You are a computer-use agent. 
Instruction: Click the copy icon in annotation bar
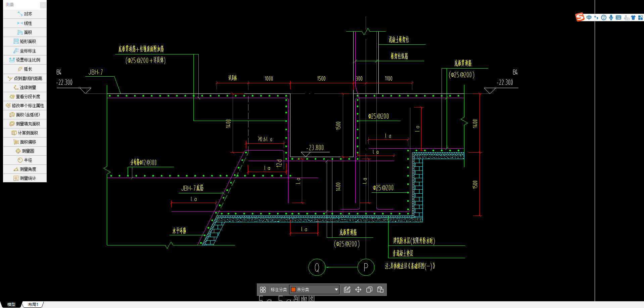click(x=369, y=290)
